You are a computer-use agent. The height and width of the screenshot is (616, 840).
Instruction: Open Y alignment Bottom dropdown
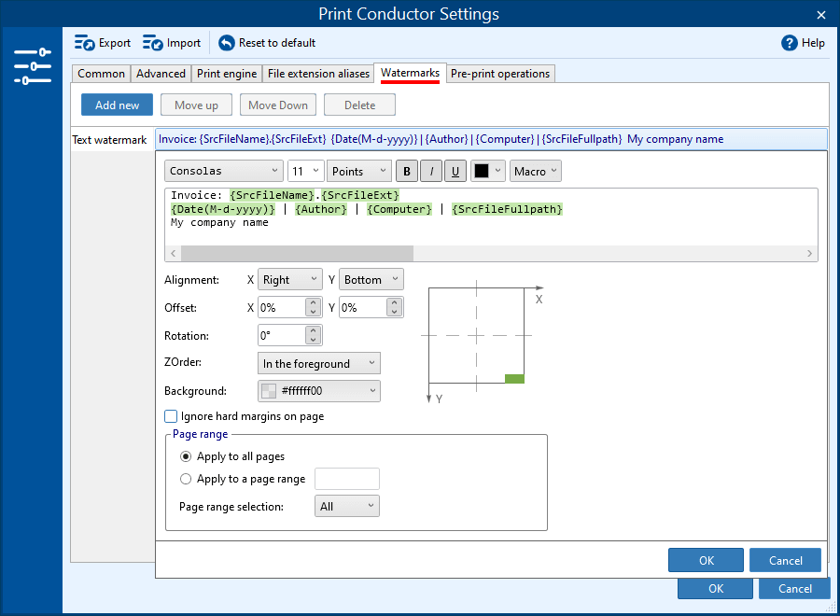click(371, 280)
